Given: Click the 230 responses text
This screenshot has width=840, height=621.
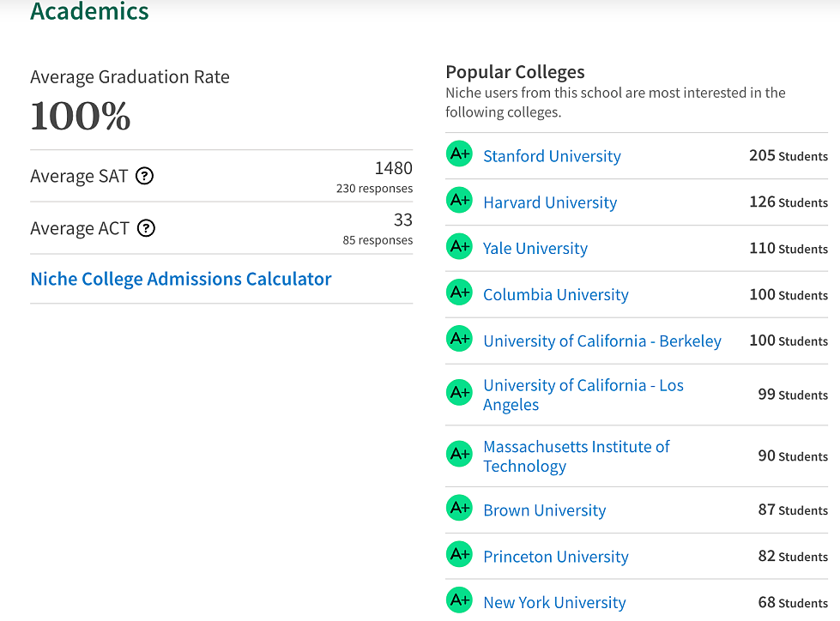Looking at the screenshot, I should point(374,189).
